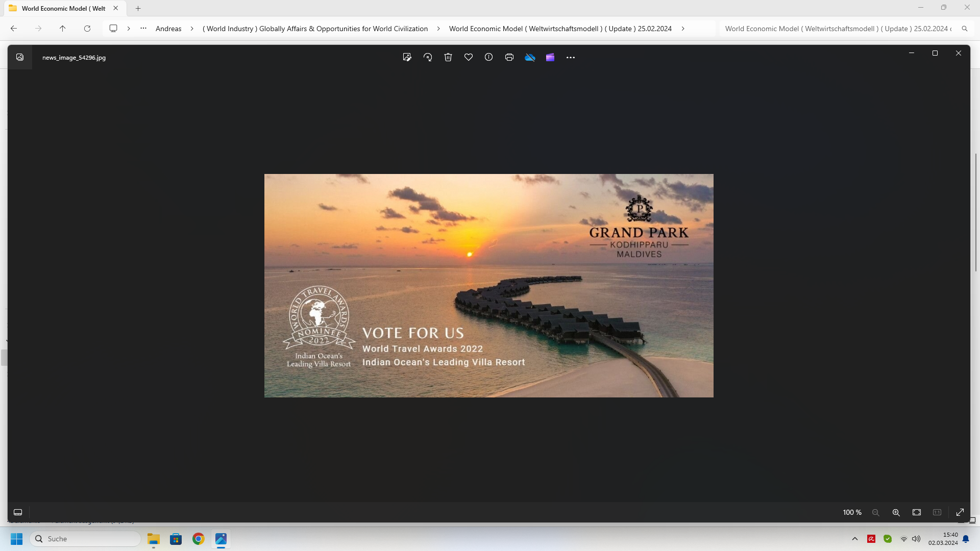Open the Andreas breadcrumb folder

[x=168, y=29]
